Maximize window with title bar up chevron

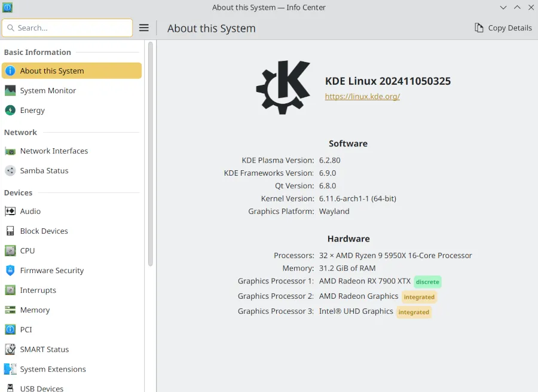(517, 8)
